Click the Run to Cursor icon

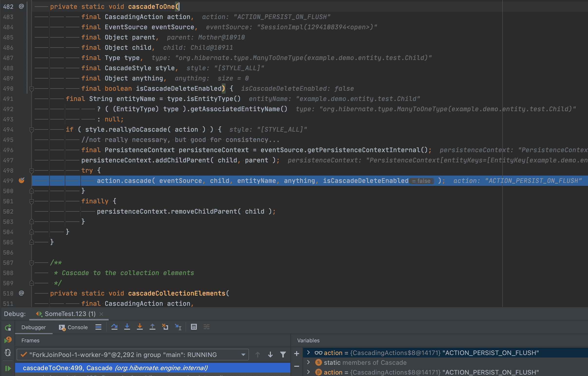178,327
